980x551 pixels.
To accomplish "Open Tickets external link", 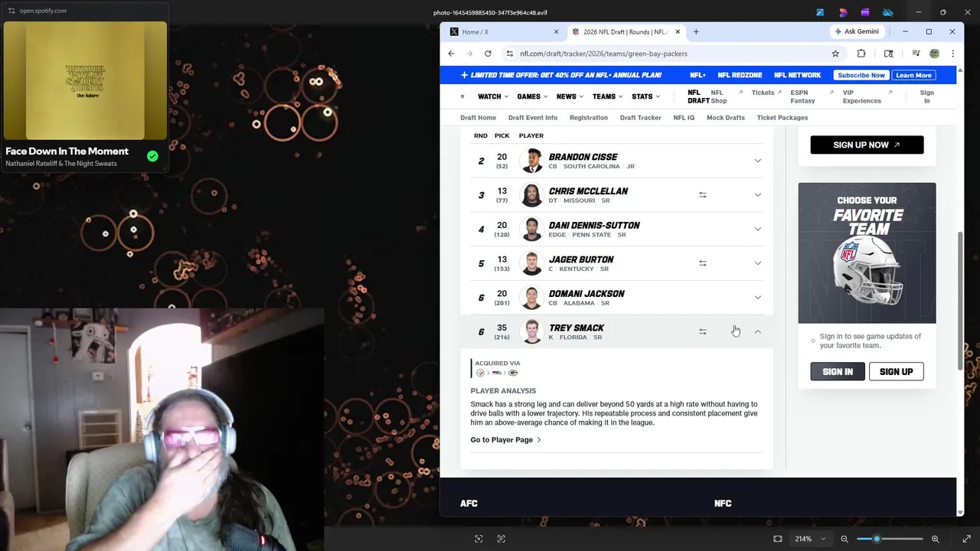I will (x=766, y=93).
